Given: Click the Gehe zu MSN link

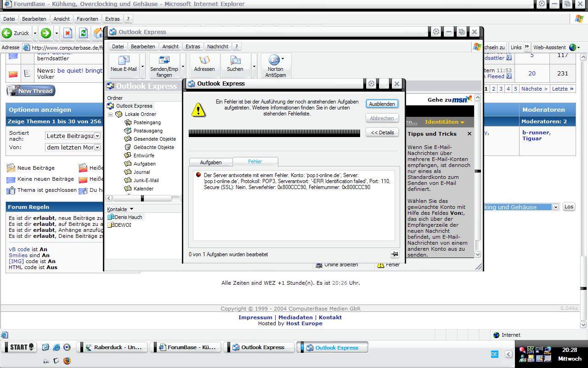Looking at the screenshot, I should (450, 99).
